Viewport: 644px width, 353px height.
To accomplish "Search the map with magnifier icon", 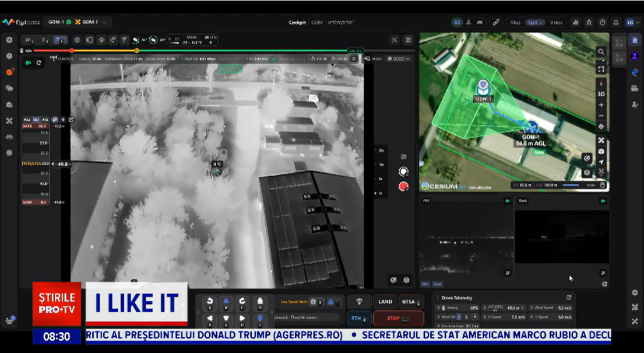I will (x=601, y=52).
